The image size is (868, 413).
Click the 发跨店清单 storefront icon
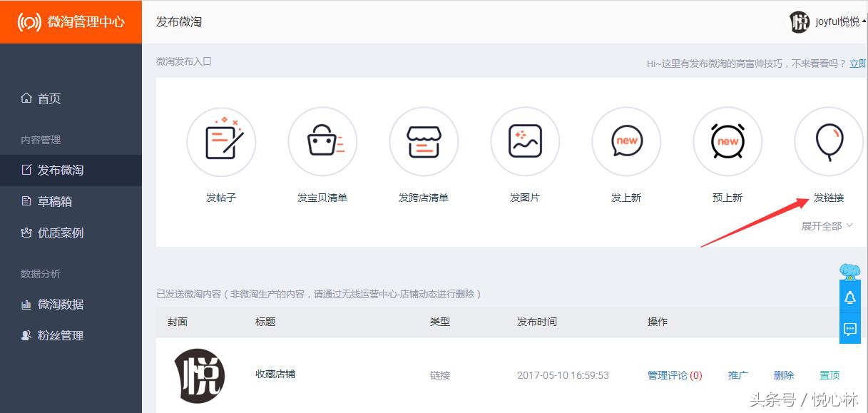click(x=424, y=141)
